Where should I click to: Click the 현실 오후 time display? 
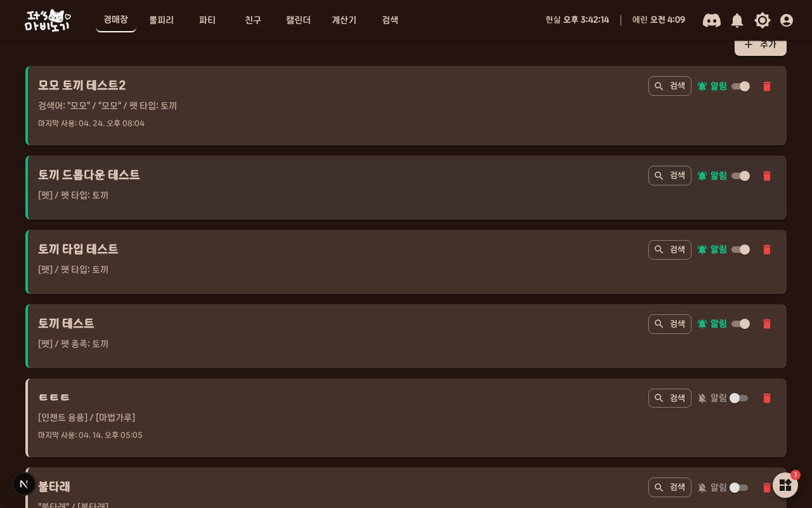[x=577, y=20]
